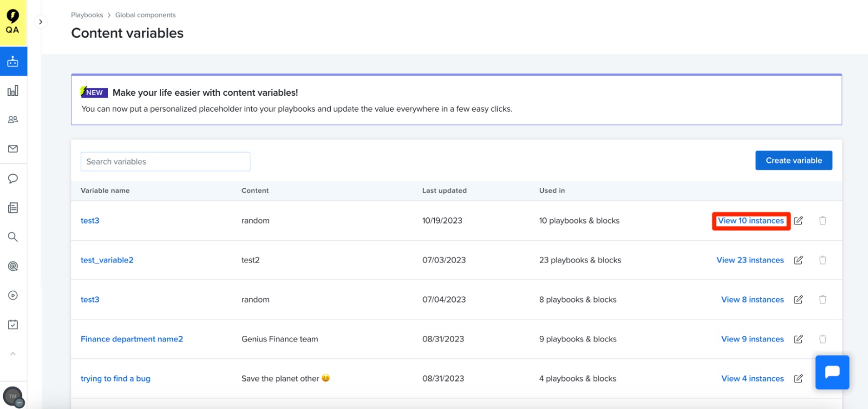Edit the 07/04/2023 test3 variable
This screenshot has width=868, height=409.
click(x=798, y=300)
